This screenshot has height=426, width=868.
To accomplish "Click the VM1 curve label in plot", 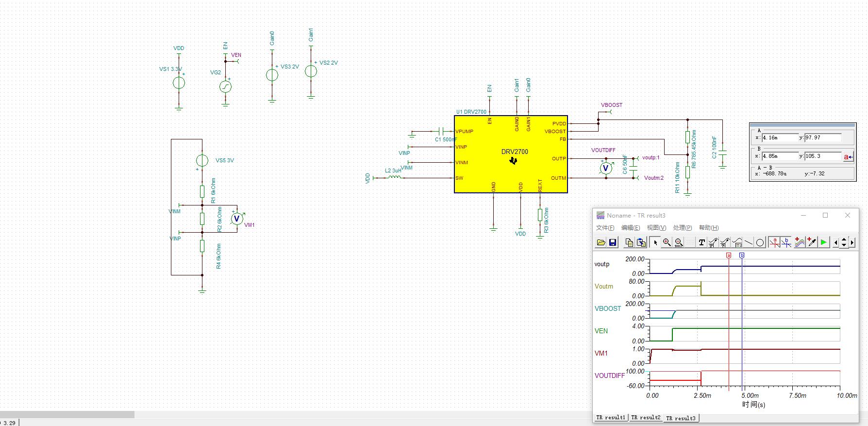I will point(601,353).
